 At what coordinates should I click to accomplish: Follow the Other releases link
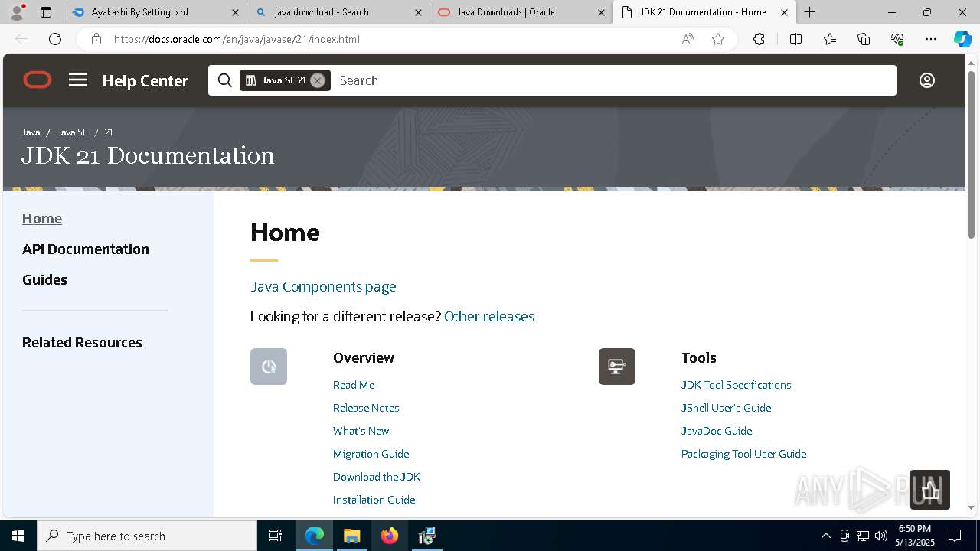pyautogui.click(x=489, y=316)
